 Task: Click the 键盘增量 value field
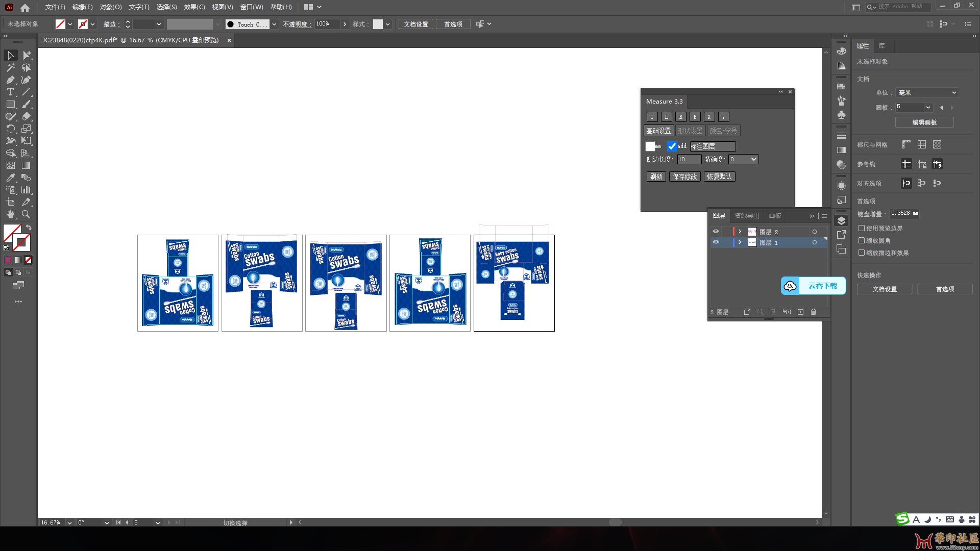904,213
